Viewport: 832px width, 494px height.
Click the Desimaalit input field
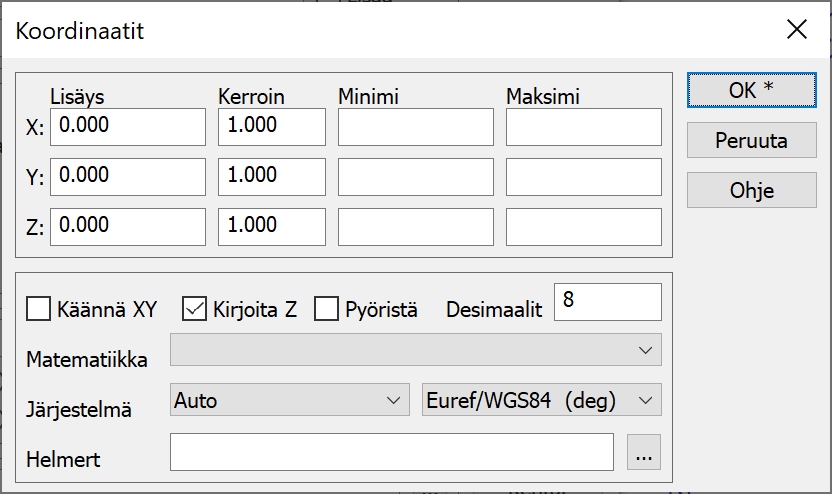(608, 302)
